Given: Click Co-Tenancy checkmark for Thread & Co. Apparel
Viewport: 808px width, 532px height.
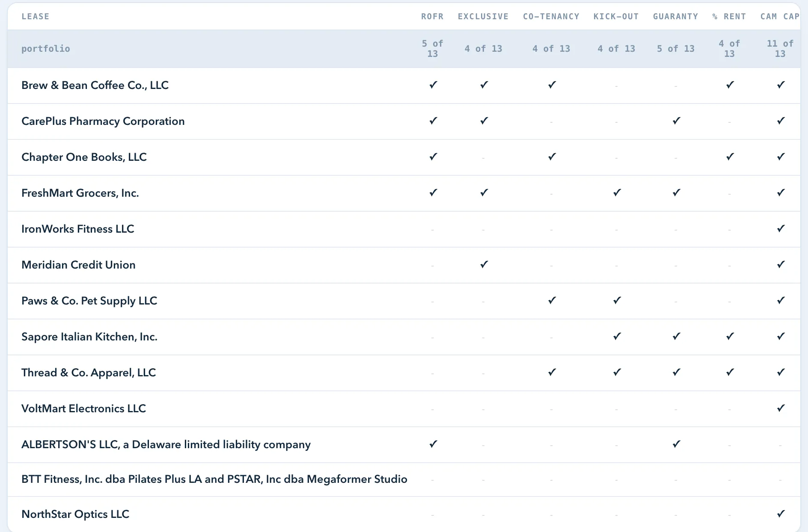Looking at the screenshot, I should [x=552, y=372].
